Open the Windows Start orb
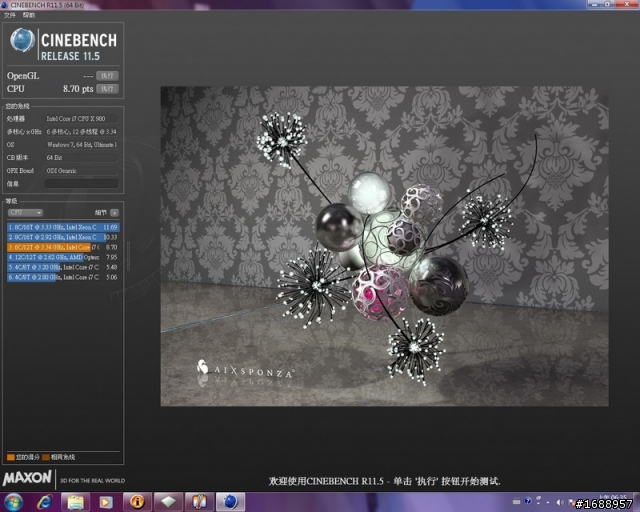The height and width of the screenshot is (512, 640). tap(13, 502)
